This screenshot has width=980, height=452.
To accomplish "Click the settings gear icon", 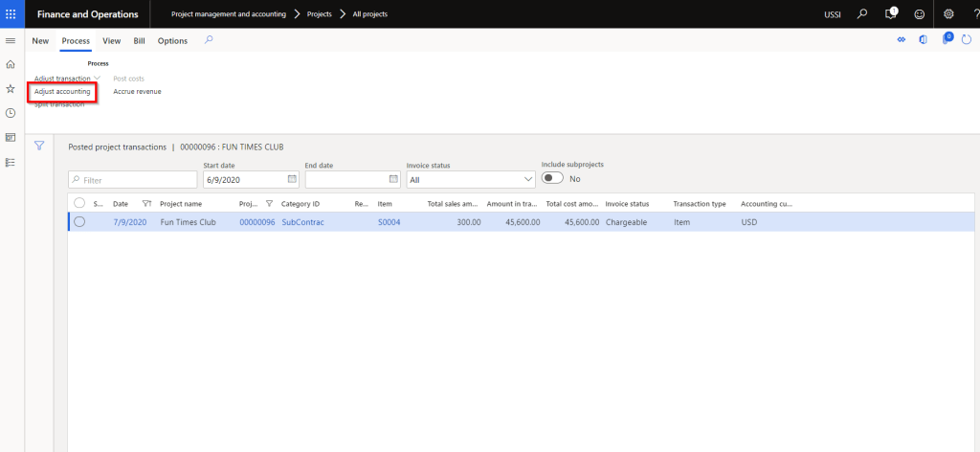I will click(948, 14).
